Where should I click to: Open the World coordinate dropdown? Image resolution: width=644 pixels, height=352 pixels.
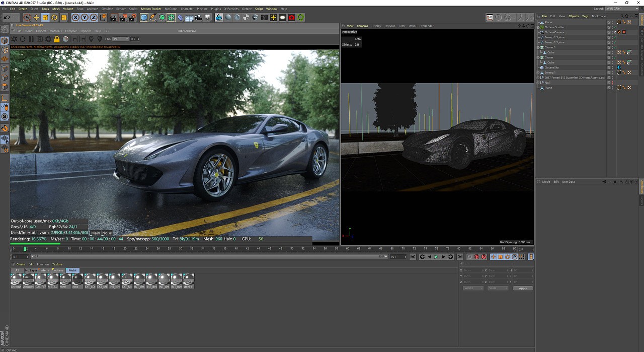[473, 288]
